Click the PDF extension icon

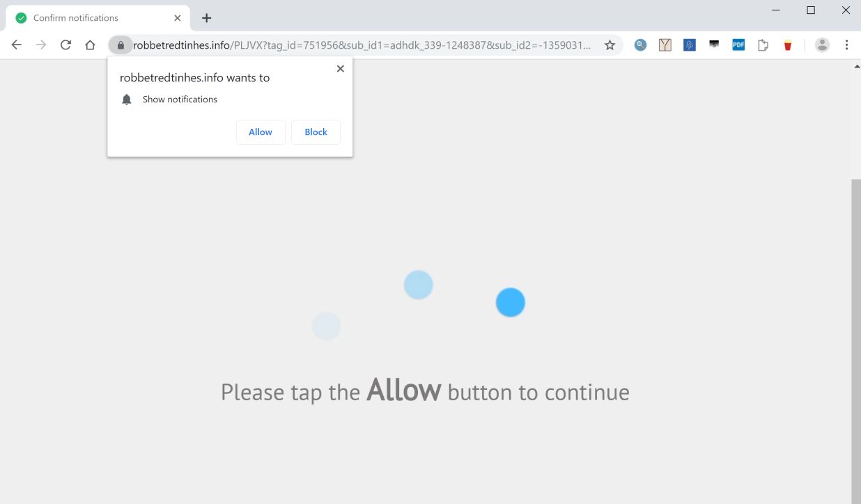click(x=738, y=45)
